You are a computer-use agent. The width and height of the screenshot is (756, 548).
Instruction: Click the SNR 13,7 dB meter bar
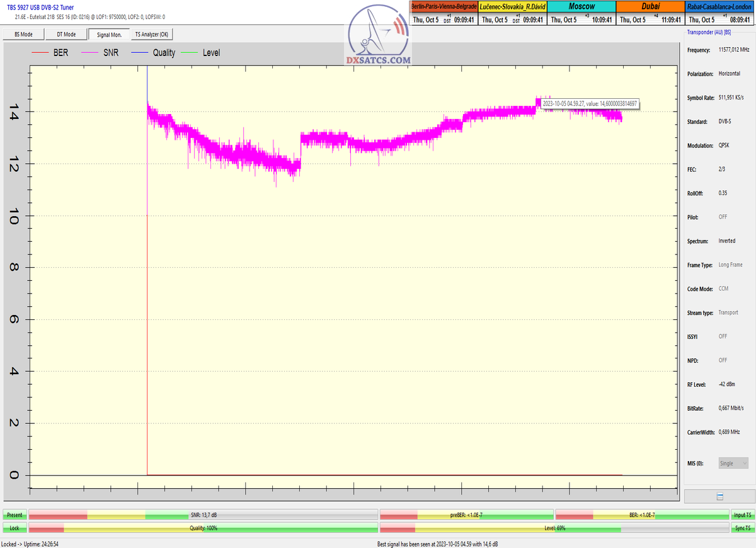[203, 515]
